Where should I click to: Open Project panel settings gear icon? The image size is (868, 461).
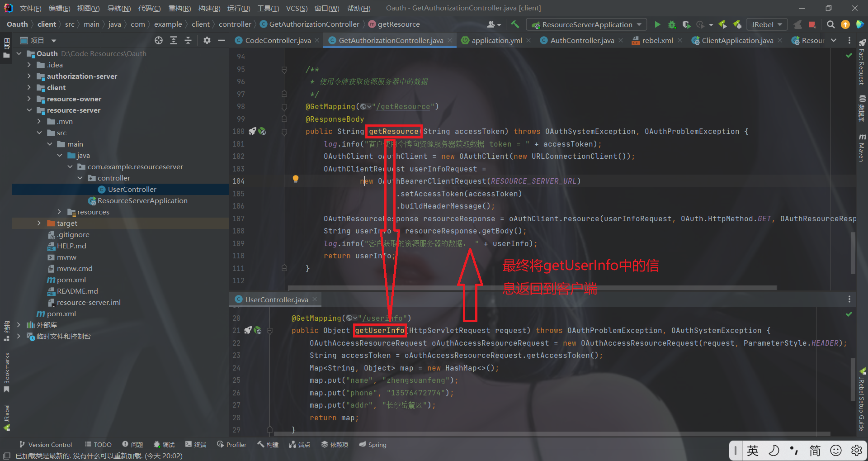[x=207, y=40]
